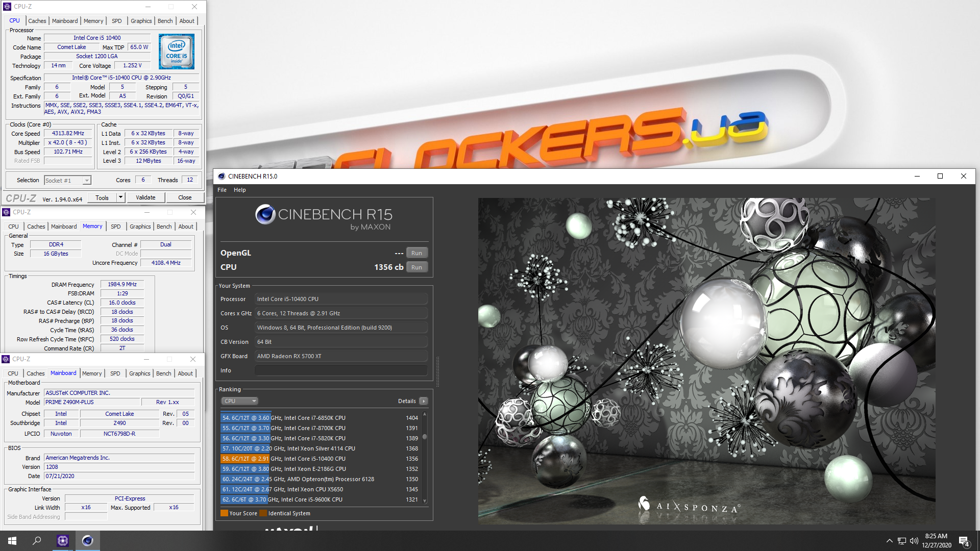The height and width of the screenshot is (551, 980).
Task: Click the Details label in Ranking
Action: point(407,401)
